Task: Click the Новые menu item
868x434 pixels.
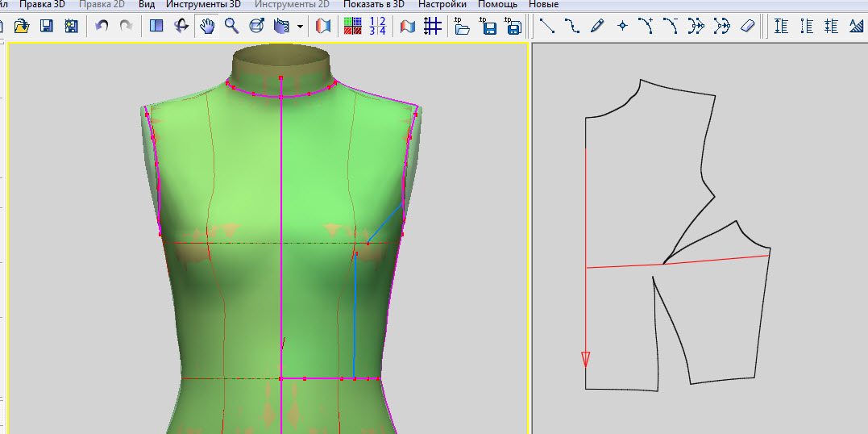Action: click(543, 4)
